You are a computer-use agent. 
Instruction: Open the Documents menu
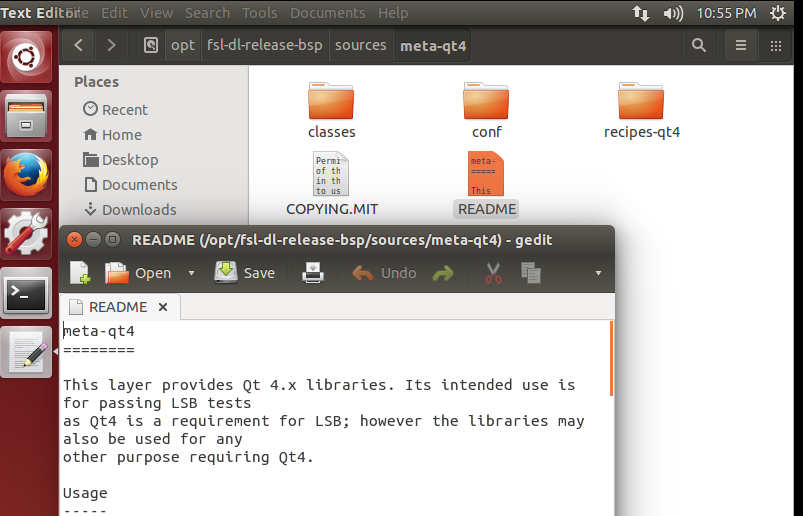[x=328, y=13]
